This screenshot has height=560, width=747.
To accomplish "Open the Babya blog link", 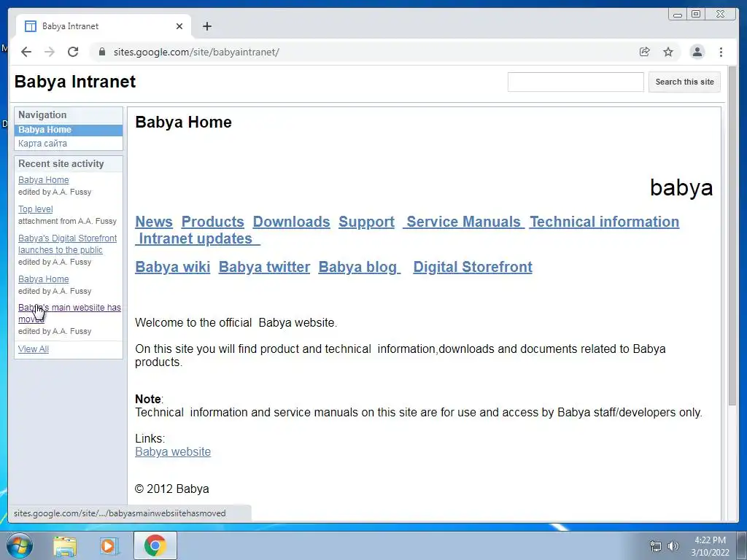I will pyautogui.click(x=359, y=267).
